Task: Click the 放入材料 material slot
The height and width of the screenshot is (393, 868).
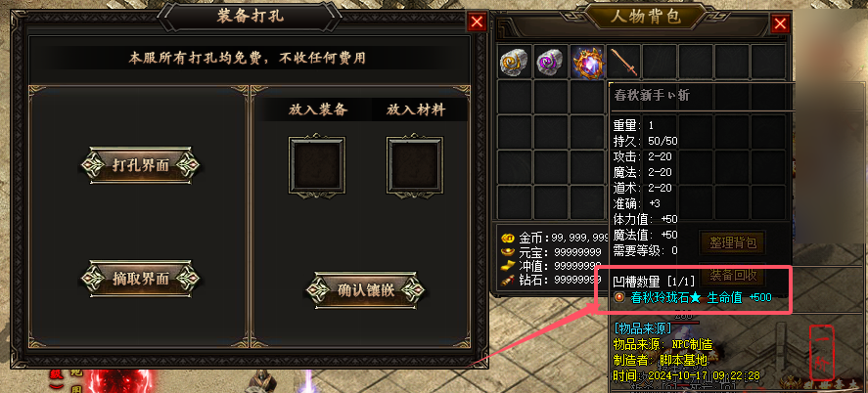Action: coord(415,165)
